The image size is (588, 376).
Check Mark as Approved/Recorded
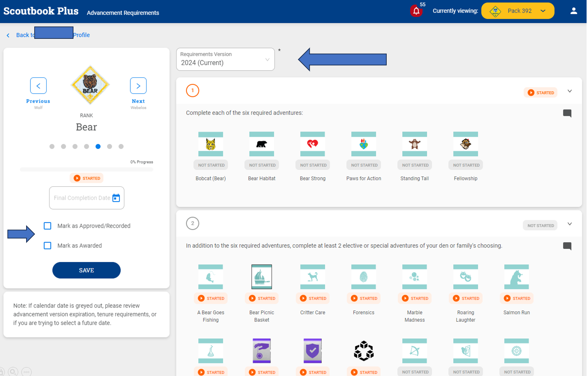tap(48, 226)
